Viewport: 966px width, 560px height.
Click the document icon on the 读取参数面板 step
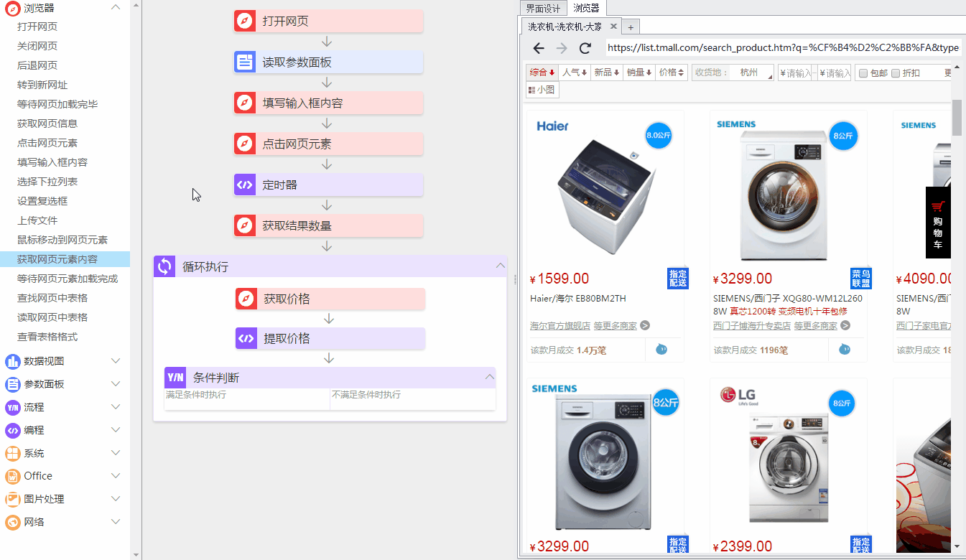[x=245, y=62]
